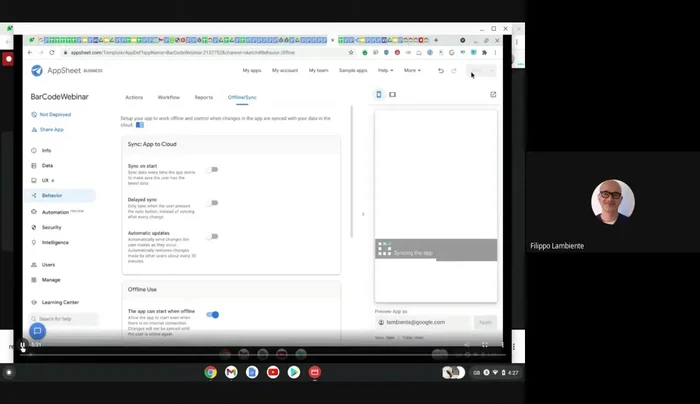The height and width of the screenshot is (404, 700).
Task: Click the redo arrow in AppSheet header
Action: pyautogui.click(x=454, y=71)
